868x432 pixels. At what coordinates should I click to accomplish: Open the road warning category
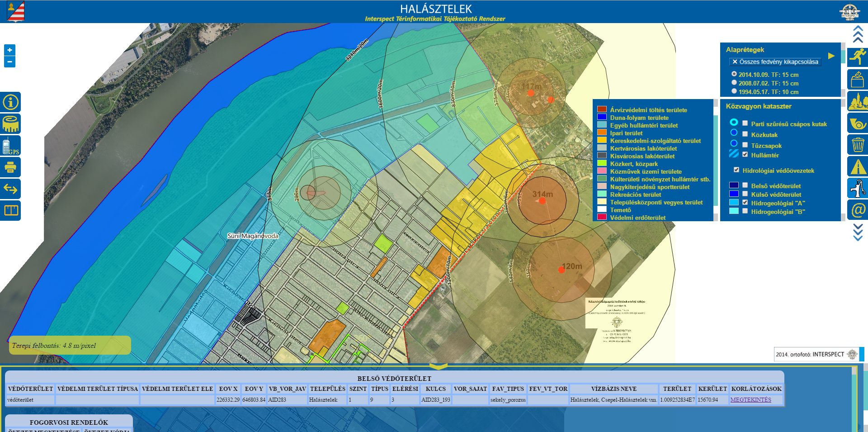pos(858,166)
